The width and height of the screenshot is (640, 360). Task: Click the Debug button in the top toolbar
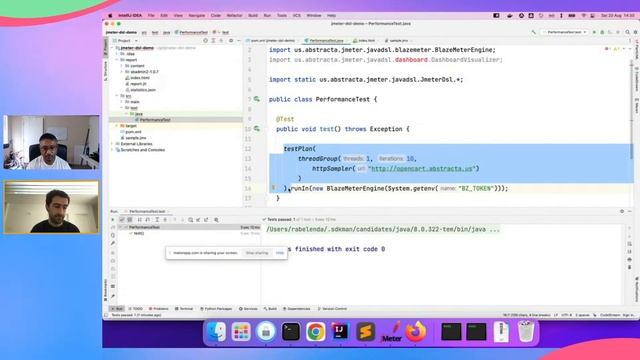coord(602,32)
